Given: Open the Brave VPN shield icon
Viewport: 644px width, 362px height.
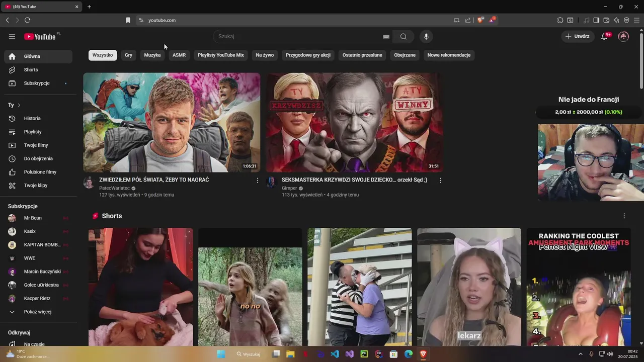Looking at the screenshot, I should tap(626, 20).
